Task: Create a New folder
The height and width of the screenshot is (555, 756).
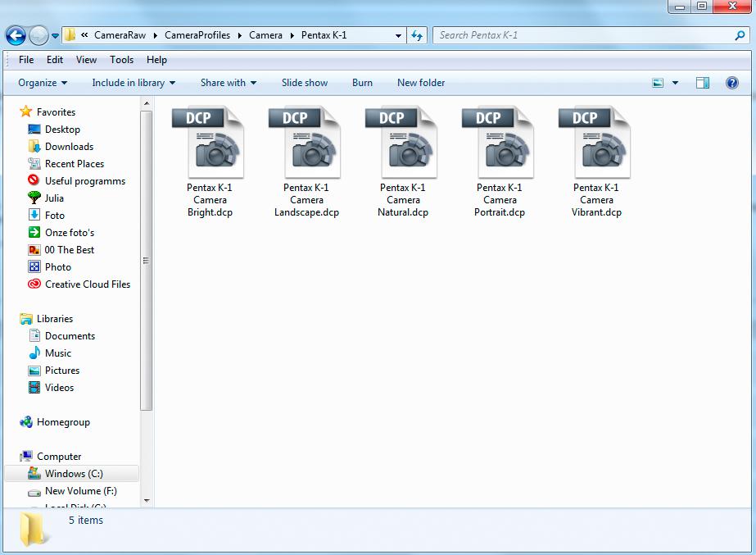Action: point(421,83)
